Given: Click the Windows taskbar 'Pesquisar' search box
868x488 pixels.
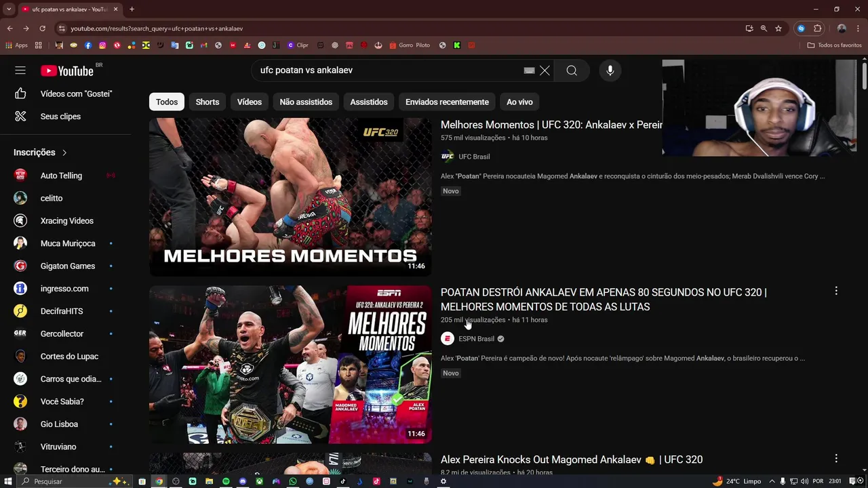Looking at the screenshot, I should point(75,481).
